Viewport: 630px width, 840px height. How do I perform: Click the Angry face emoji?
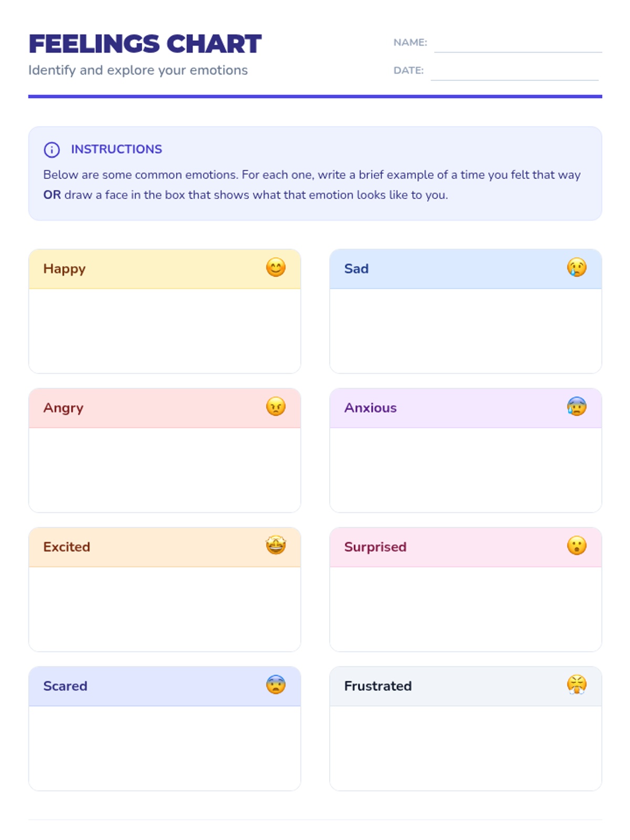click(x=276, y=407)
